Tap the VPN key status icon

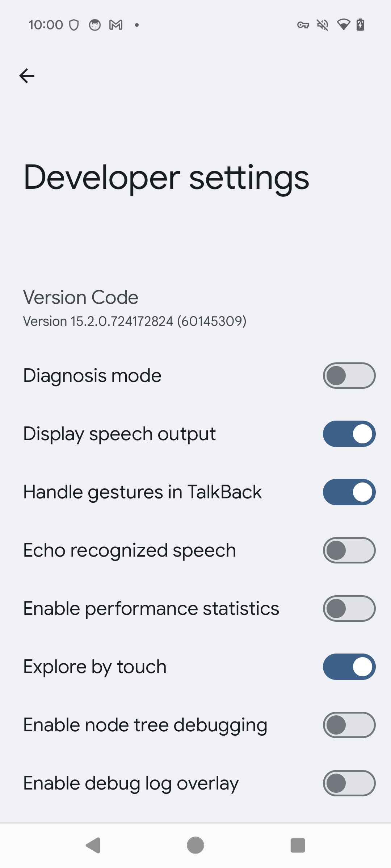303,25
